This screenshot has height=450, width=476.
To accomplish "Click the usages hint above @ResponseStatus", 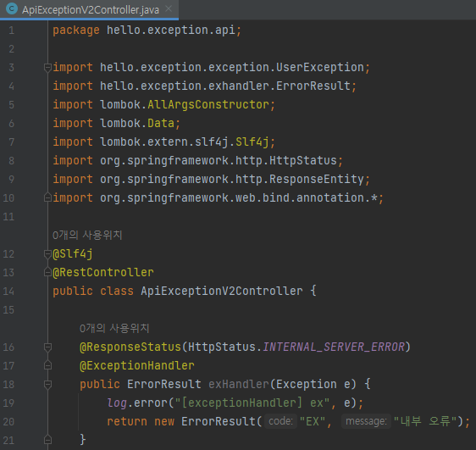I will pyautogui.click(x=114, y=328).
